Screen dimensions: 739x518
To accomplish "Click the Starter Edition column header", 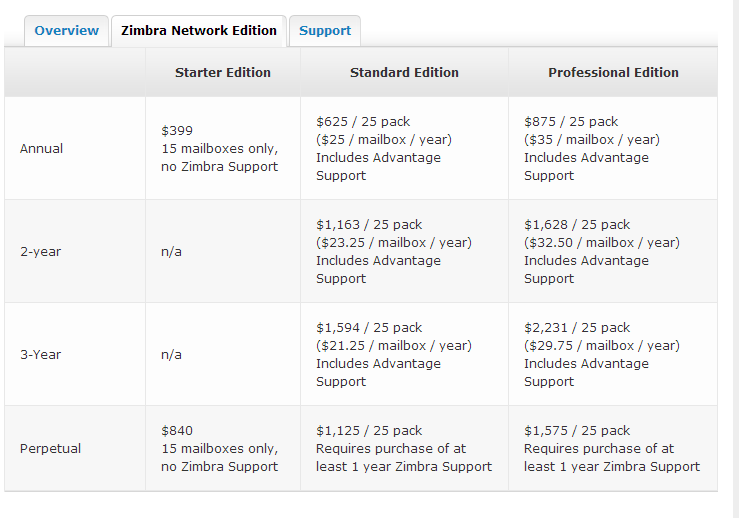I will pos(223,73).
